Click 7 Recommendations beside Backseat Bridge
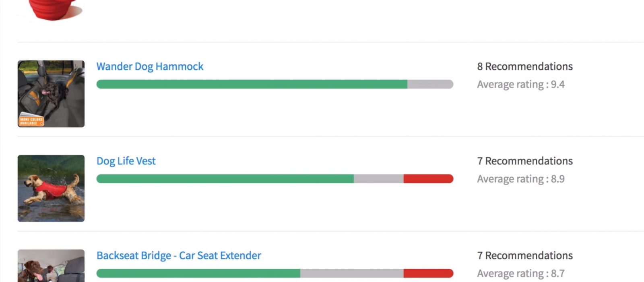 coord(525,256)
